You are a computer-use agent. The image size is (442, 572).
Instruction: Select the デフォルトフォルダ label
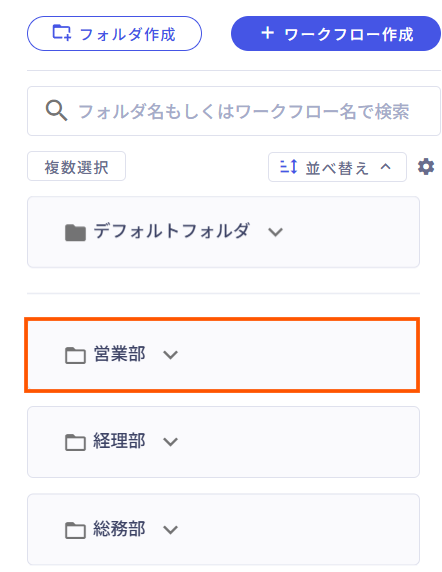pos(171,231)
